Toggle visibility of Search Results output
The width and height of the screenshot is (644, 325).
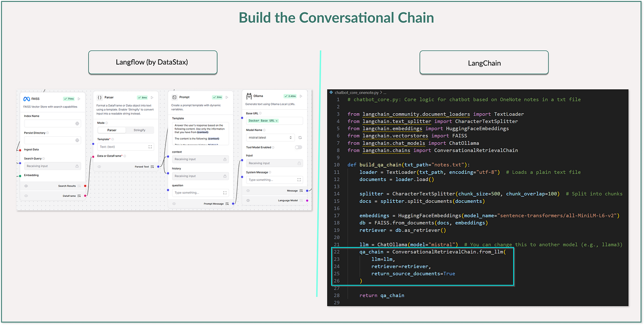(26, 186)
